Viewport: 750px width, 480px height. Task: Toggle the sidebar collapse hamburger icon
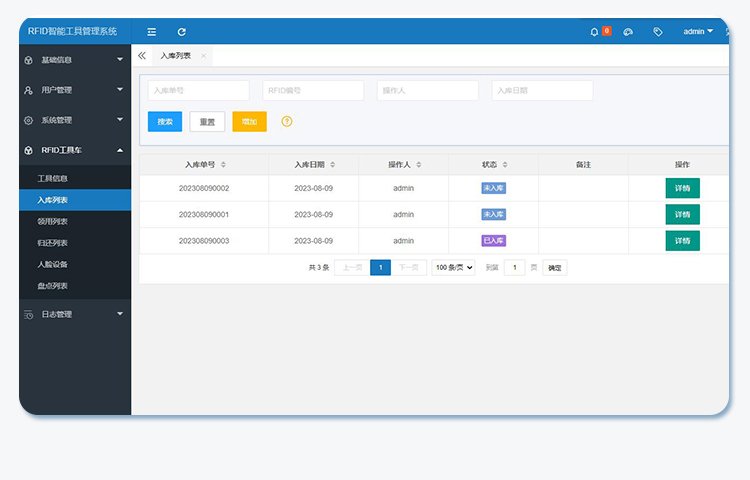click(151, 32)
